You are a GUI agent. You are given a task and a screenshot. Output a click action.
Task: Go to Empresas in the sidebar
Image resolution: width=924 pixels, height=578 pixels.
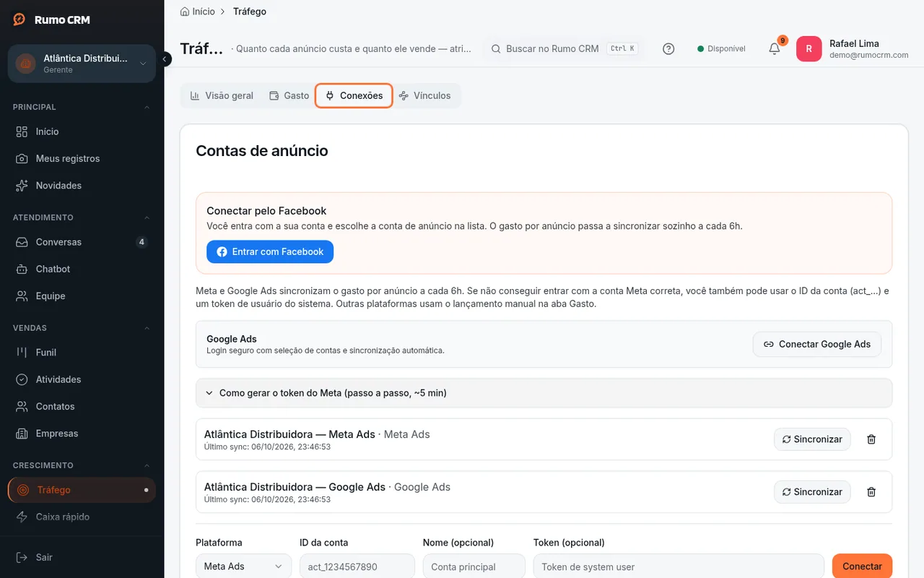point(82,433)
